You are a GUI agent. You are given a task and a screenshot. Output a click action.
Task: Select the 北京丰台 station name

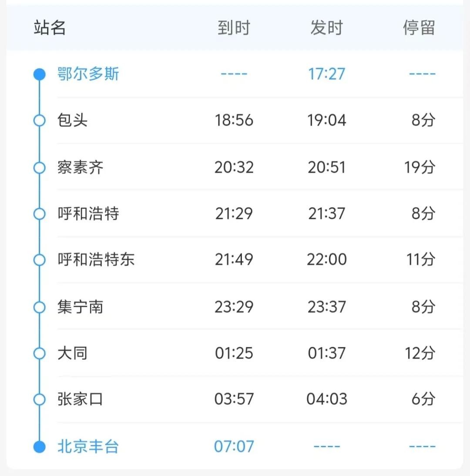point(88,446)
